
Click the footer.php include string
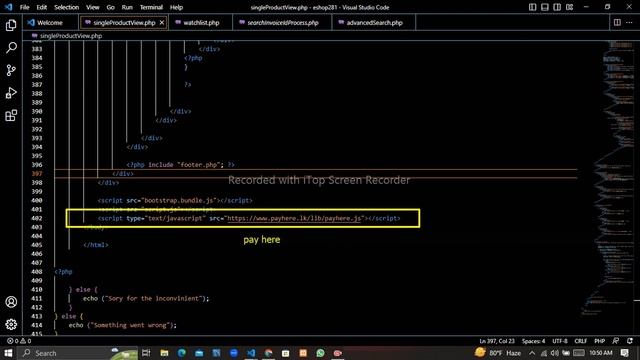(x=200, y=165)
